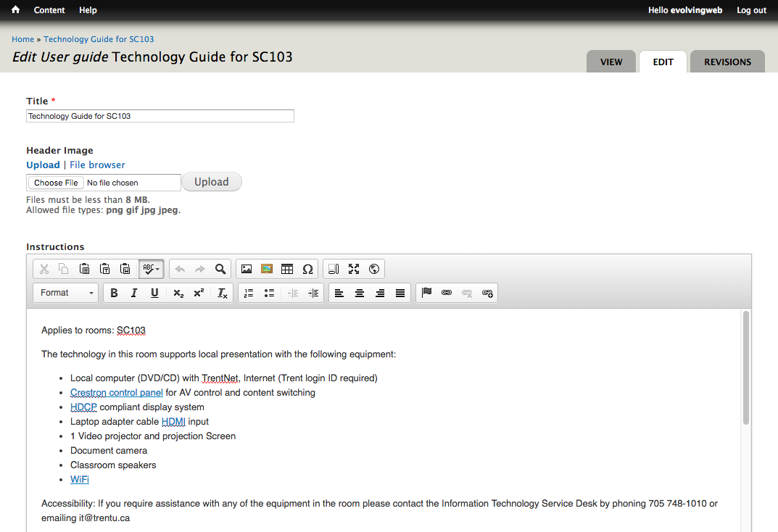Toggle justify alignment
This screenshot has width=778, height=532.
click(400, 293)
